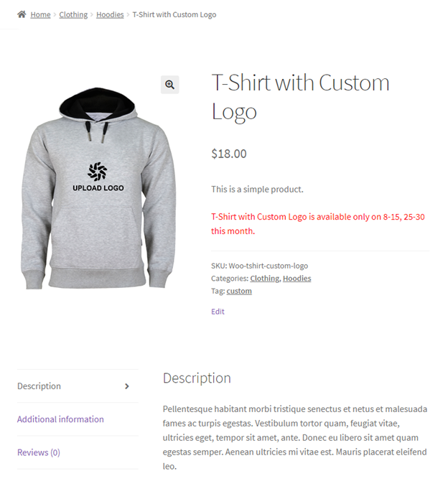Click the UPLOAD LOGO graphic on hoodie
The height and width of the screenshot is (499, 448).
tap(98, 177)
